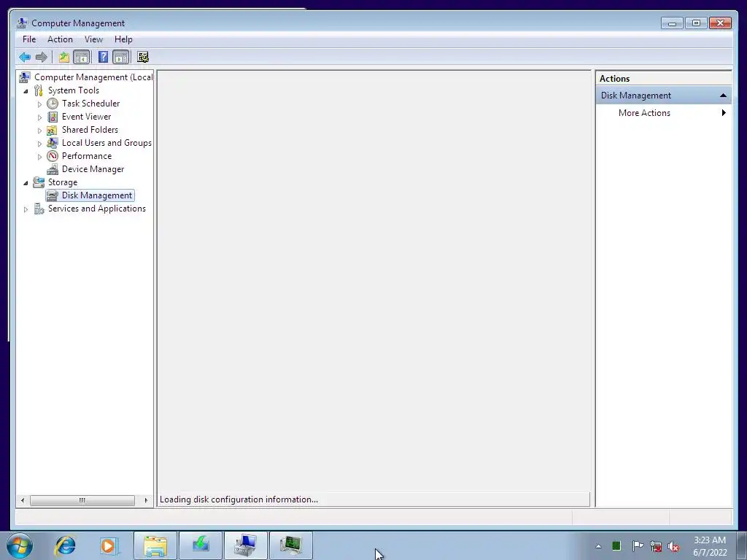747x560 pixels.
Task: Open the View menu
Action: 93,39
